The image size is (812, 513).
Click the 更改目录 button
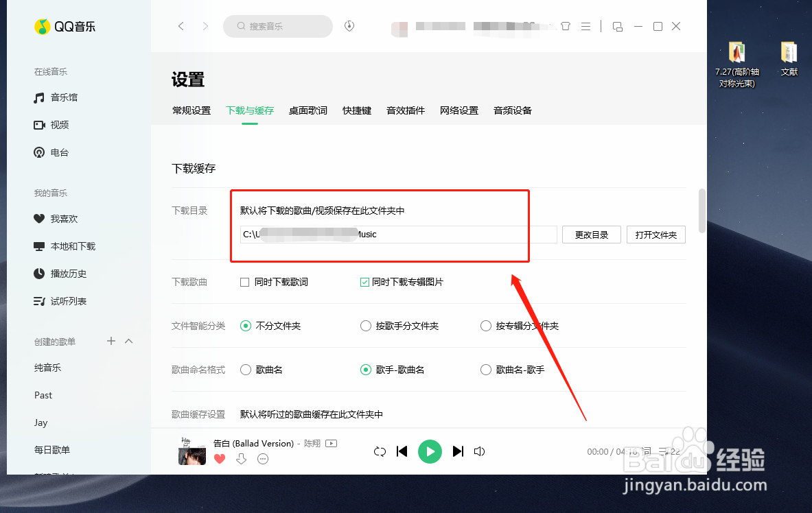(x=592, y=235)
